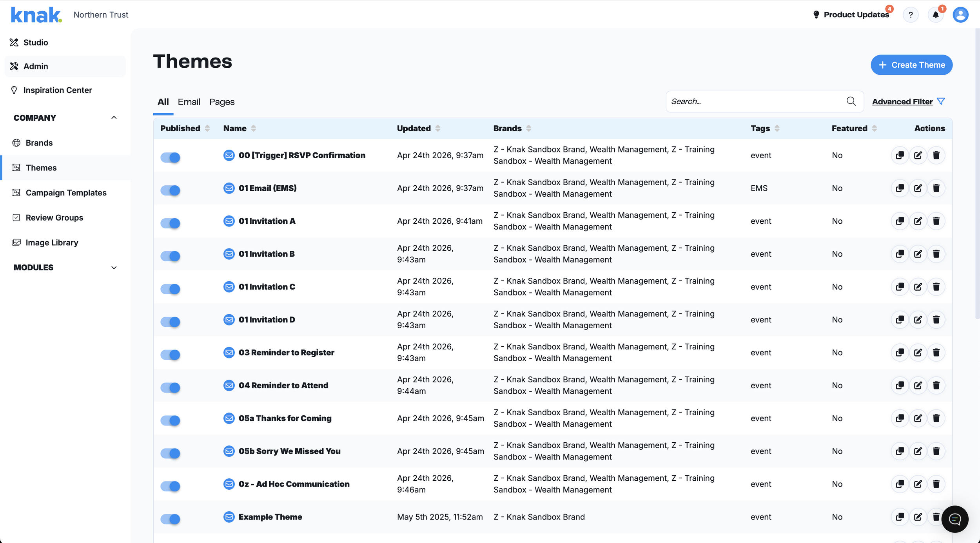Collapse the COMPANY section
The width and height of the screenshot is (980, 543).
tap(114, 118)
